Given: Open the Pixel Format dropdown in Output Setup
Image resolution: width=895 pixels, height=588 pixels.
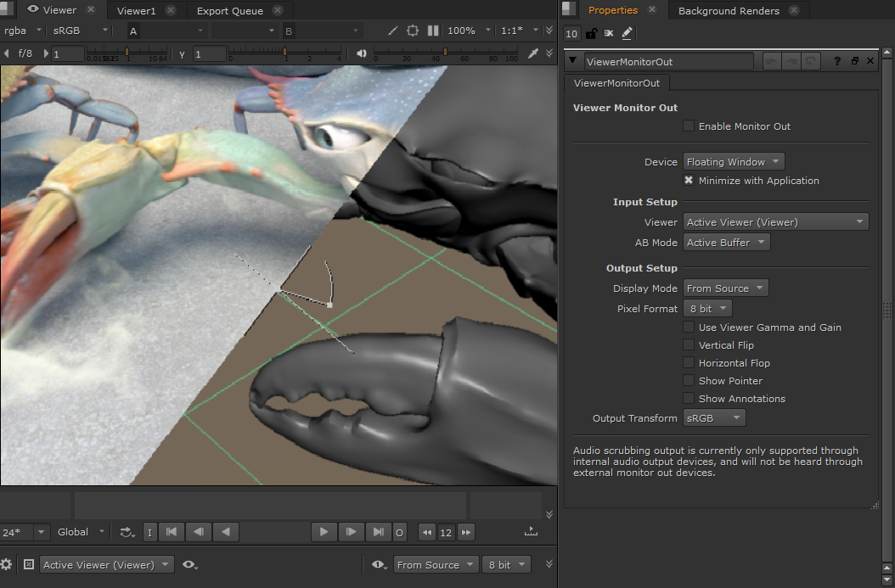Looking at the screenshot, I should pos(706,309).
